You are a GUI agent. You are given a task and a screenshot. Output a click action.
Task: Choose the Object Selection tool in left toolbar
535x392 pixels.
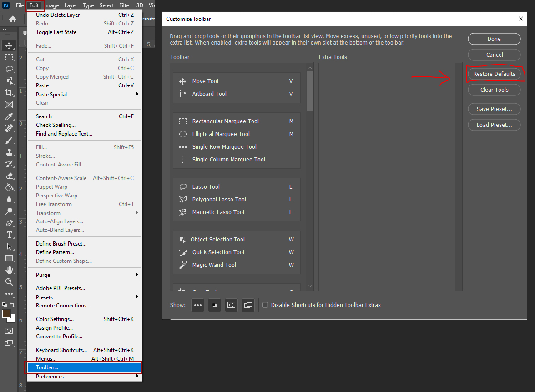click(9, 81)
